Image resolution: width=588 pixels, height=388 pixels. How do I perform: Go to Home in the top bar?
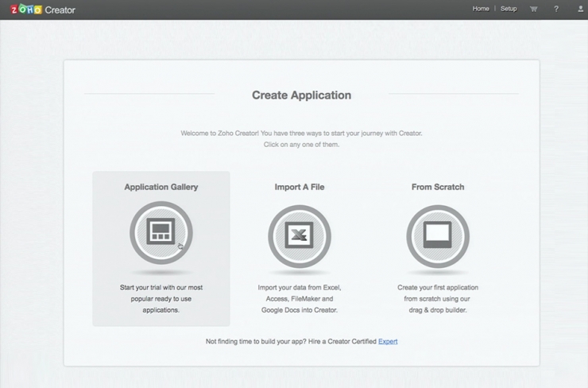pyautogui.click(x=481, y=9)
